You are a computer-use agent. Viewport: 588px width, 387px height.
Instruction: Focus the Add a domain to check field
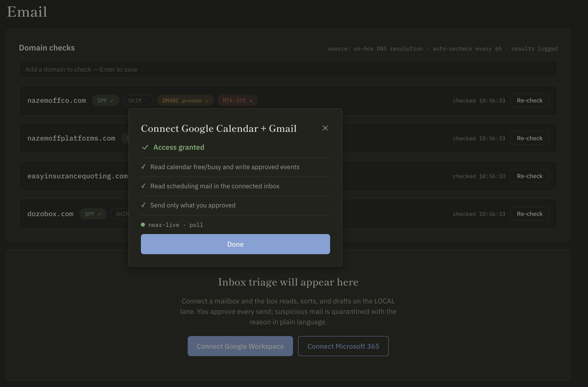pos(288,69)
